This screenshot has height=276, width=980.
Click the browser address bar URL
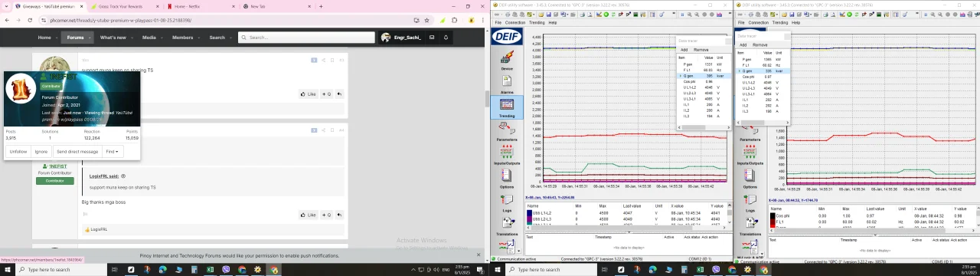tap(121, 20)
